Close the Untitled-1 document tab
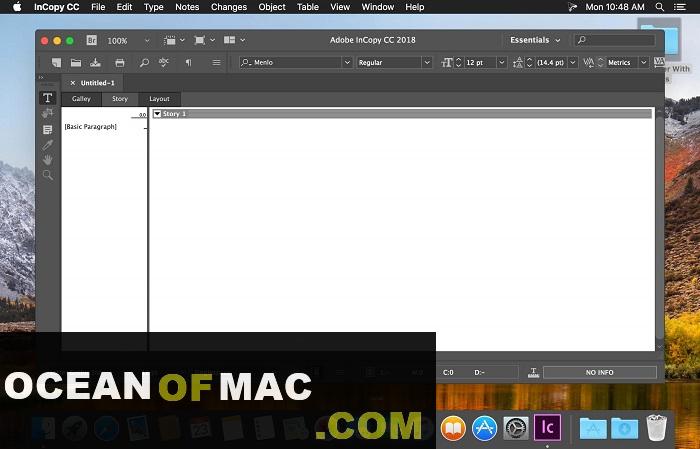This screenshot has height=449, width=700. pyautogui.click(x=73, y=83)
